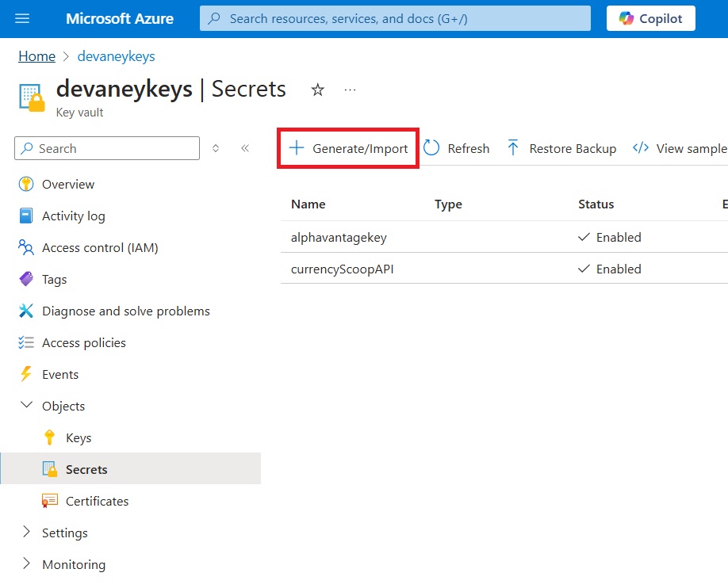
Task: Click the Activity log book icon
Action: [x=26, y=216]
